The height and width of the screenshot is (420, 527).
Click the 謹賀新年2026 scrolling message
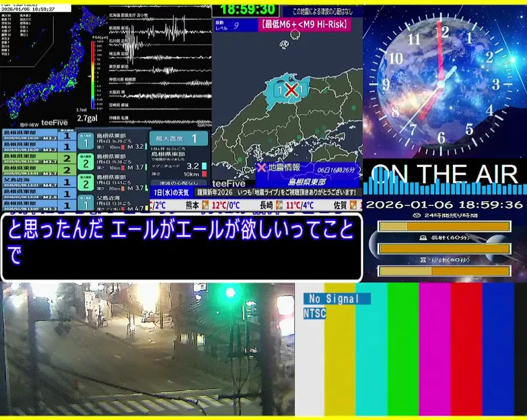coord(276,192)
